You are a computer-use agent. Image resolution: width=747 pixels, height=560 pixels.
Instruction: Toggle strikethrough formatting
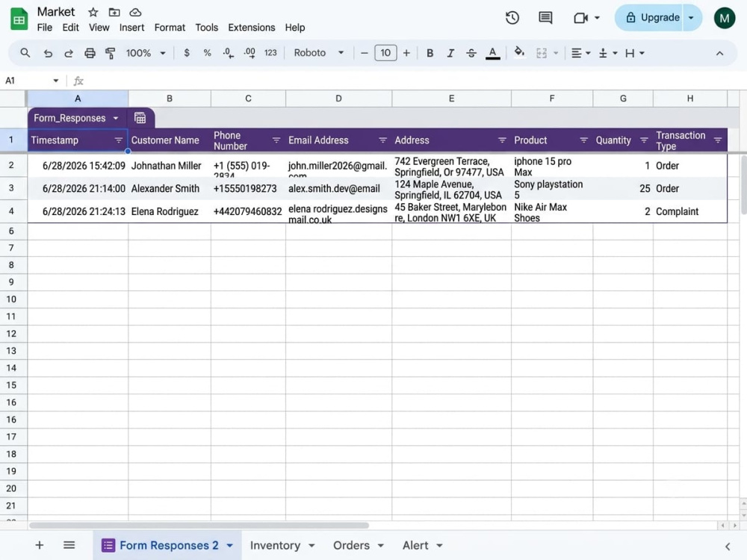pos(471,53)
